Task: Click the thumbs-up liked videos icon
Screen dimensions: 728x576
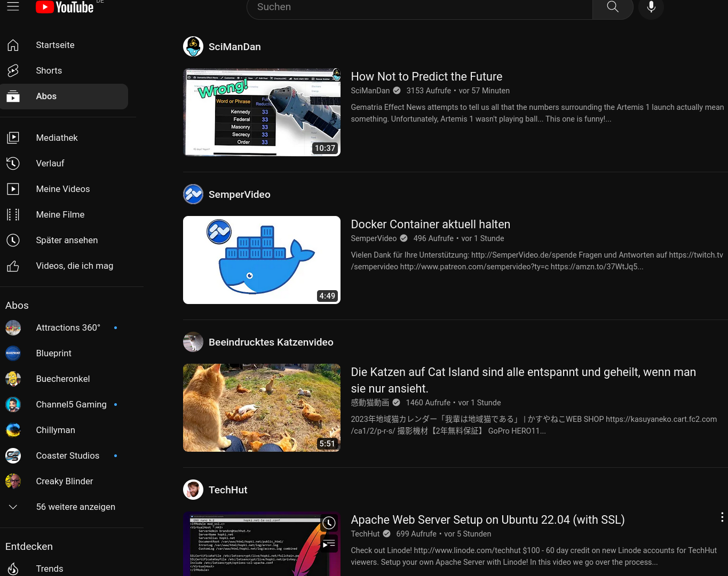Action: [x=13, y=266]
